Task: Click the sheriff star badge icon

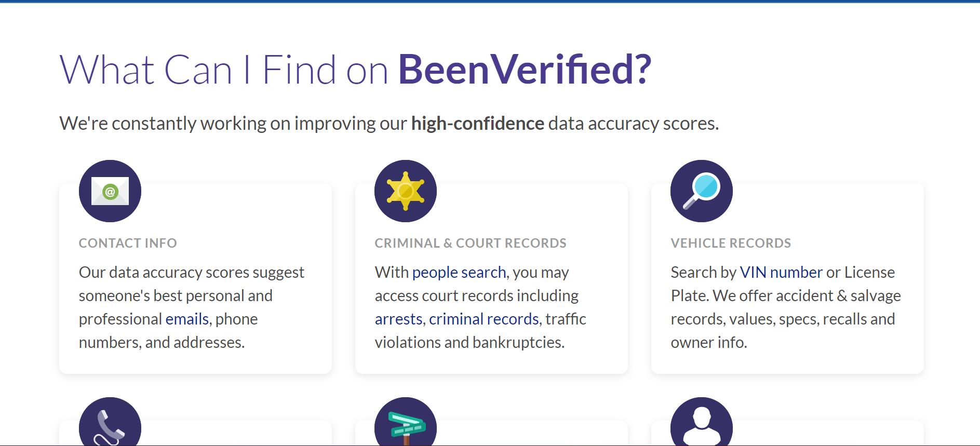Action: [x=406, y=191]
